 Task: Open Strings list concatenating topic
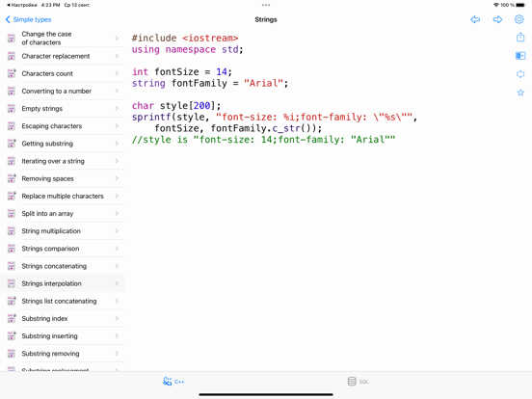(x=63, y=301)
